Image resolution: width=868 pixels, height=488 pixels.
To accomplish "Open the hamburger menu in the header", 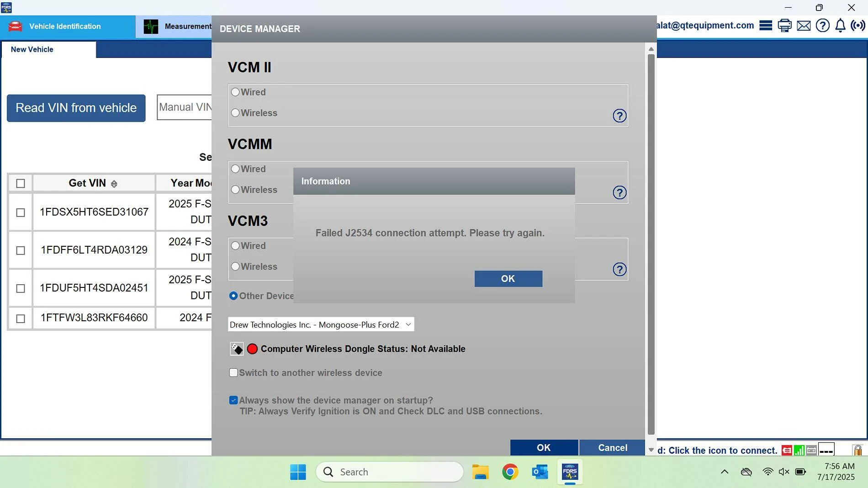I will click(x=765, y=26).
